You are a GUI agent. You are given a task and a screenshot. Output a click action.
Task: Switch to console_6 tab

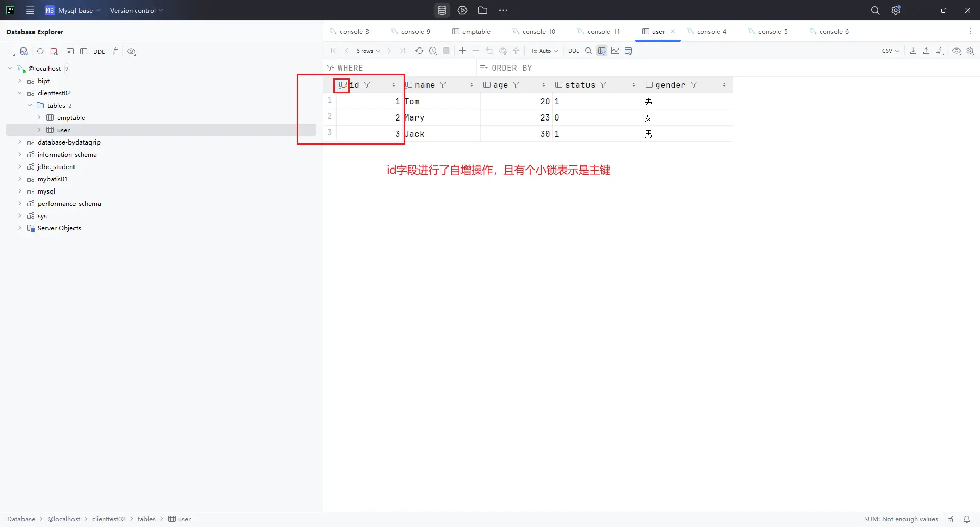829,31
